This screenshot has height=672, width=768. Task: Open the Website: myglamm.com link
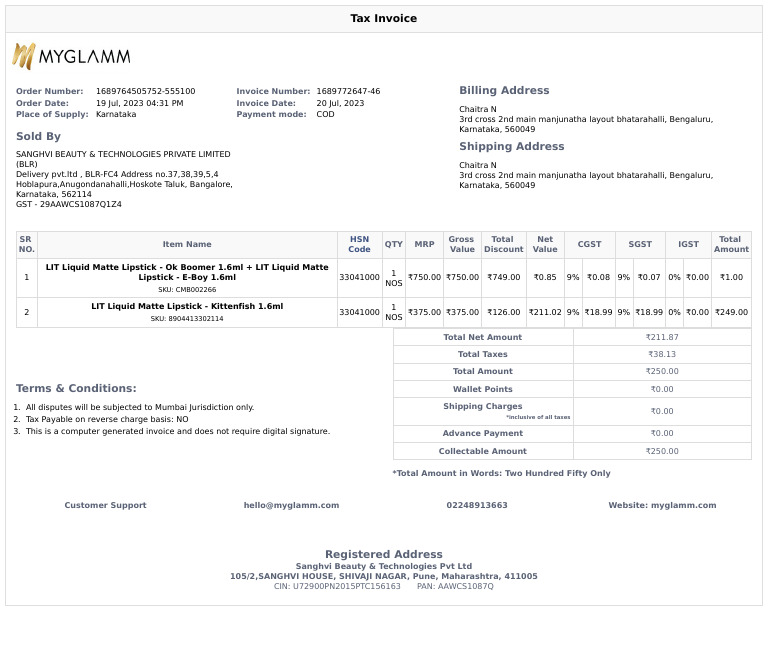[662, 505]
